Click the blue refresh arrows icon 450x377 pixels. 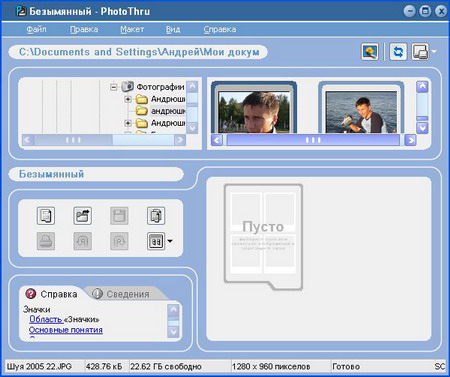click(x=398, y=52)
